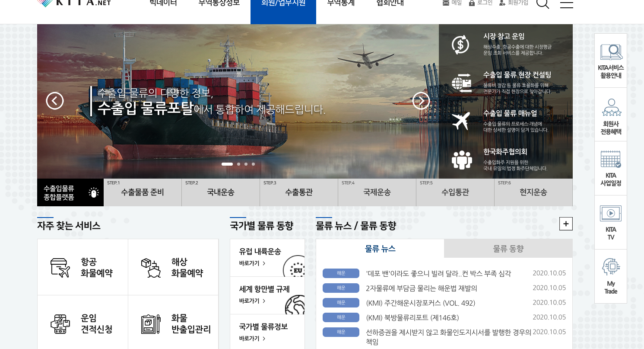Screen dimensions: 644x349
Task: Switch to the 물류 동향 tab
Action: [x=508, y=249]
